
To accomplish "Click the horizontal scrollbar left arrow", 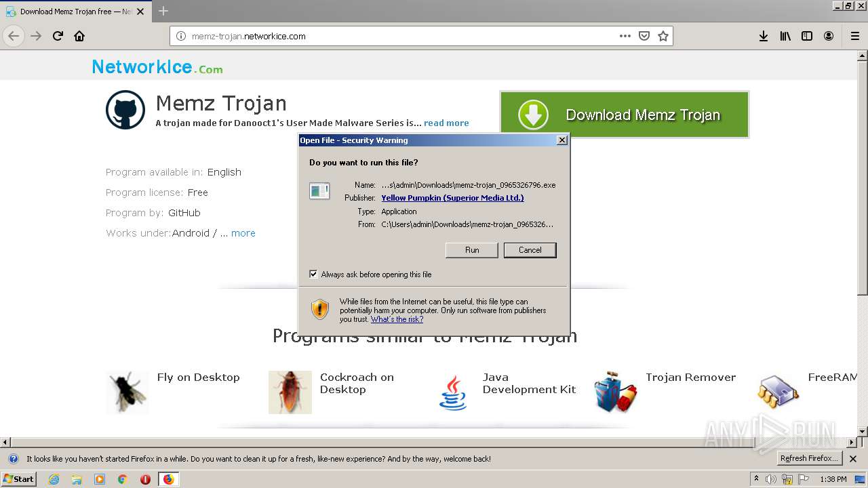I will pyautogui.click(x=5, y=441).
